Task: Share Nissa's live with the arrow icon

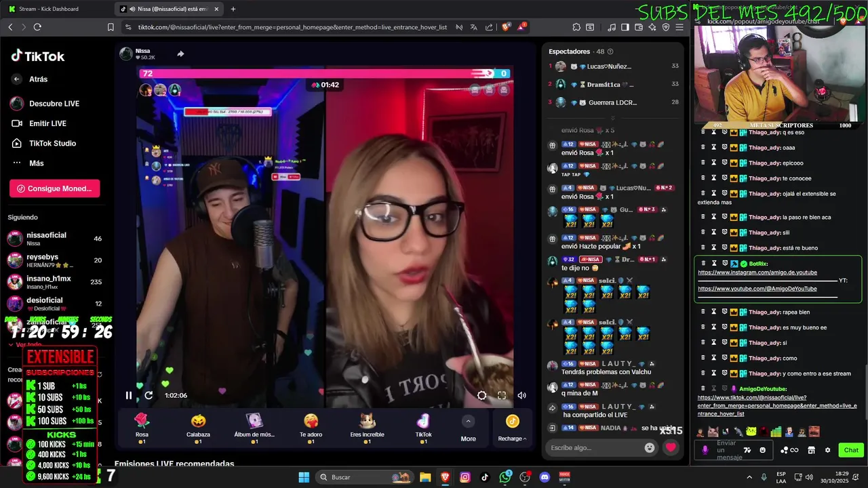Action: [x=180, y=54]
